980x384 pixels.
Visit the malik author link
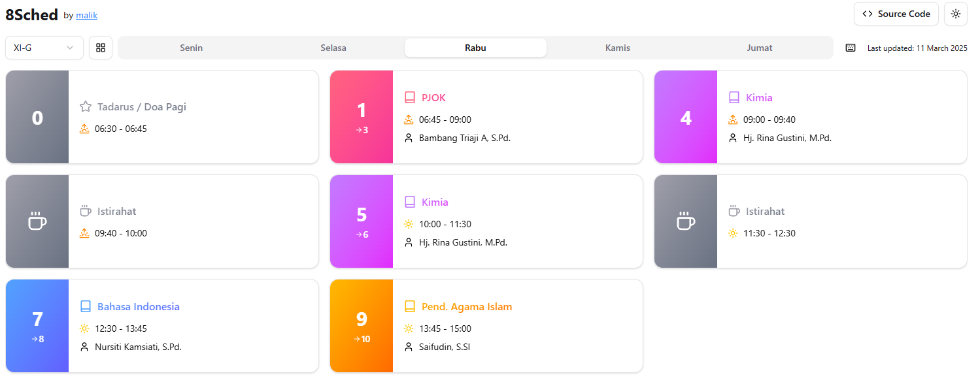tap(86, 15)
